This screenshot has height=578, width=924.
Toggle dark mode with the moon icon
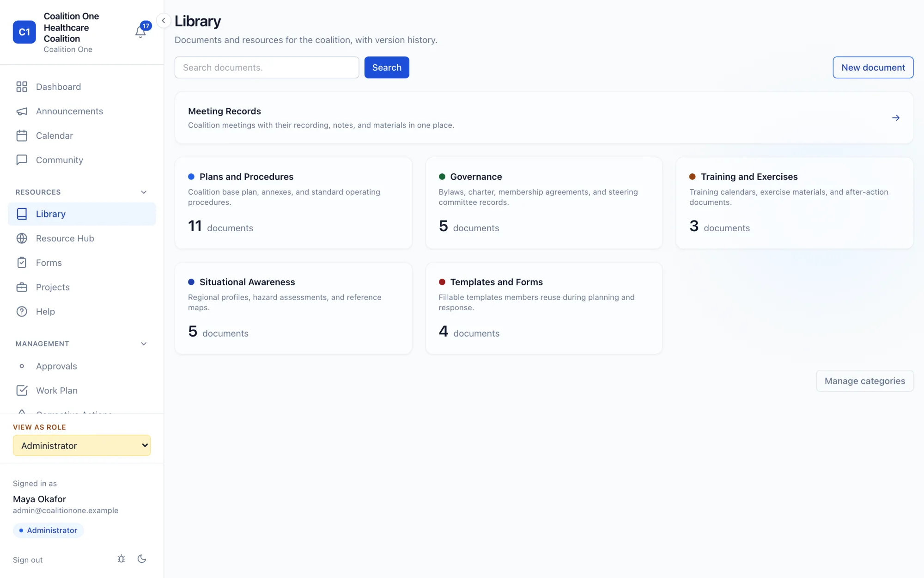coord(142,559)
